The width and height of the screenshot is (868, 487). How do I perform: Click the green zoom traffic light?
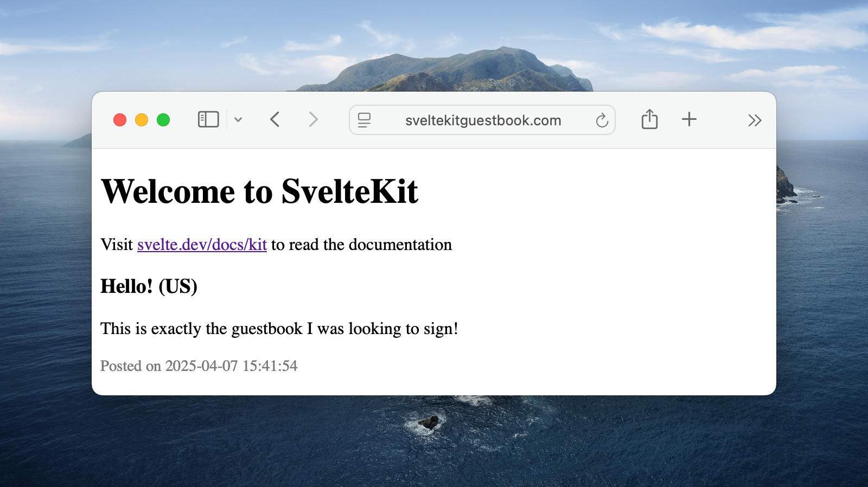click(164, 120)
